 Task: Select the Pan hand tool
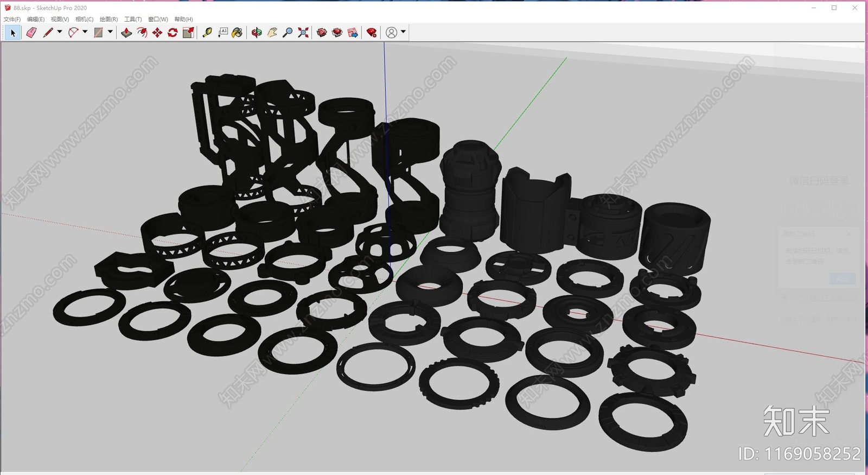click(272, 33)
